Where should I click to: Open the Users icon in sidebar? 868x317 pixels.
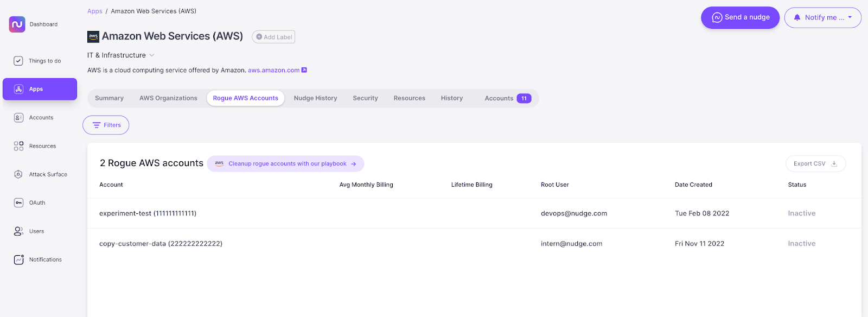click(18, 231)
